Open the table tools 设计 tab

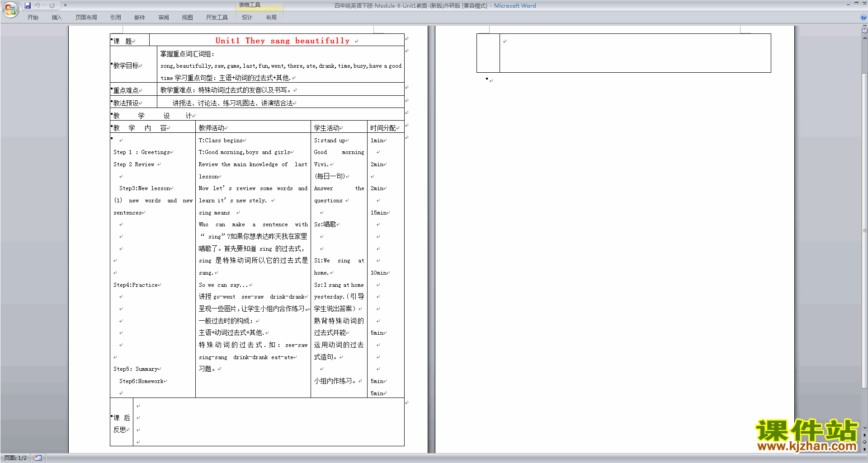(x=247, y=17)
